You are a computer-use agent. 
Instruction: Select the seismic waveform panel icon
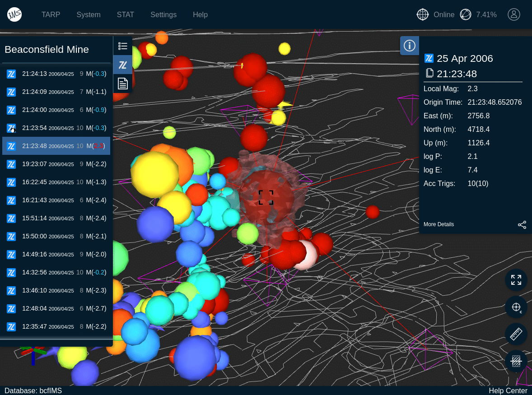[x=123, y=65]
